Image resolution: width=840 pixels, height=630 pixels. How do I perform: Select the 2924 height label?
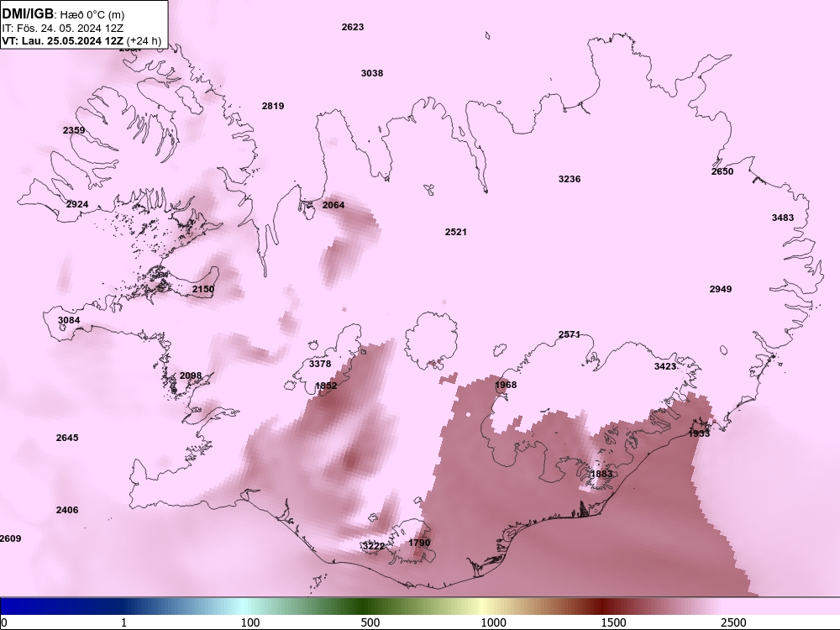77,204
